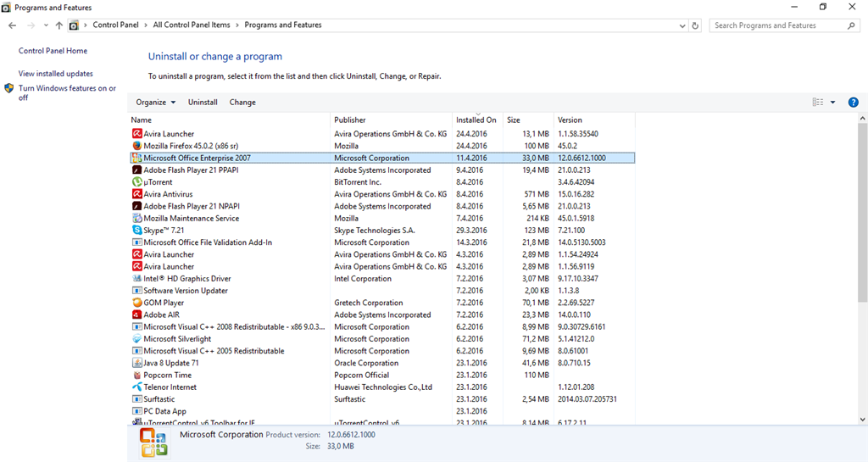The height and width of the screenshot is (462, 868).
Task: Click the Popcorn Time icon
Action: 136,376
